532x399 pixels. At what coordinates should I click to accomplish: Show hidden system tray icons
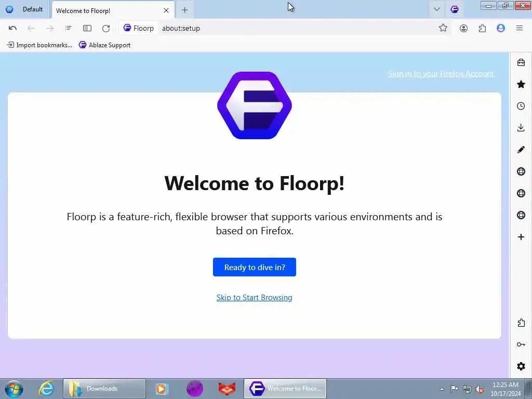[x=442, y=389]
